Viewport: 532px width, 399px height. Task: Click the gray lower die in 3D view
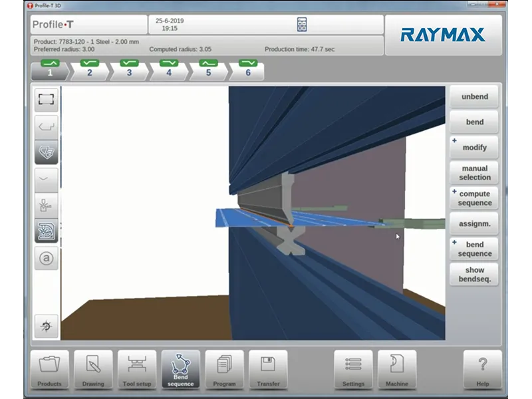pyautogui.click(x=291, y=241)
